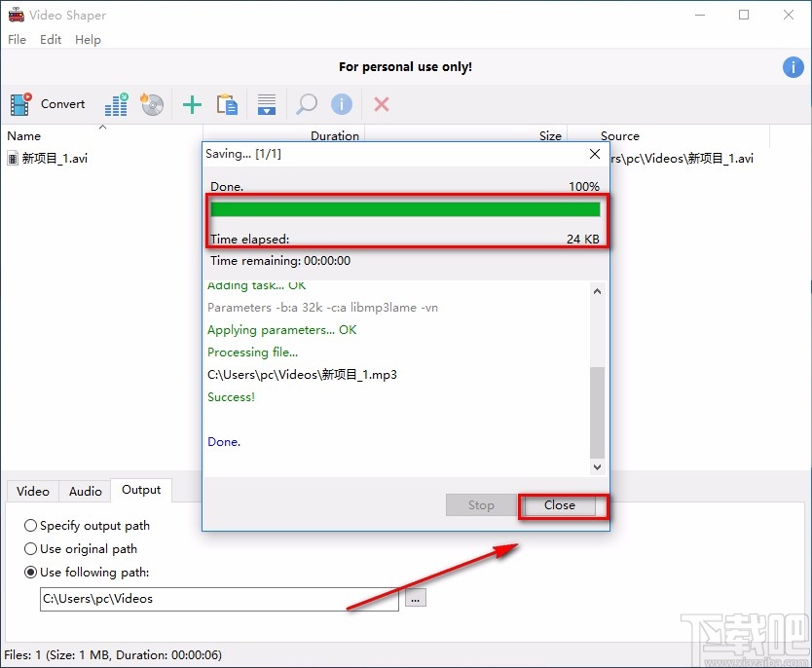Click the Convert label button
This screenshot has height=668, width=812.
(x=62, y=104)
